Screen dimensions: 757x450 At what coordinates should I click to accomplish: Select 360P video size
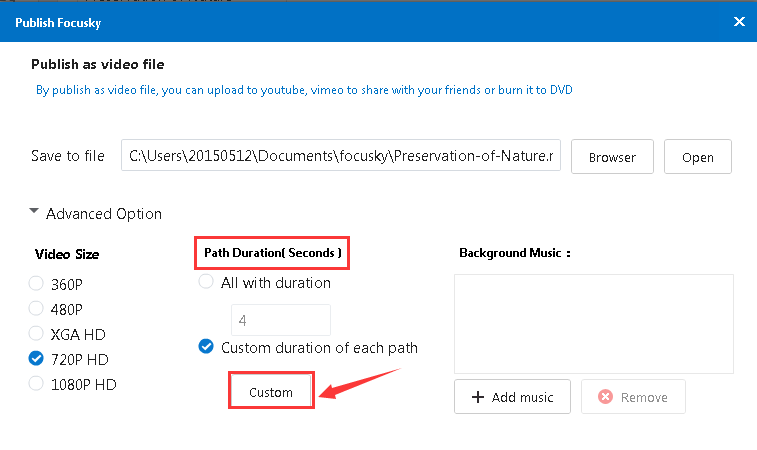(x=36, y=283)
